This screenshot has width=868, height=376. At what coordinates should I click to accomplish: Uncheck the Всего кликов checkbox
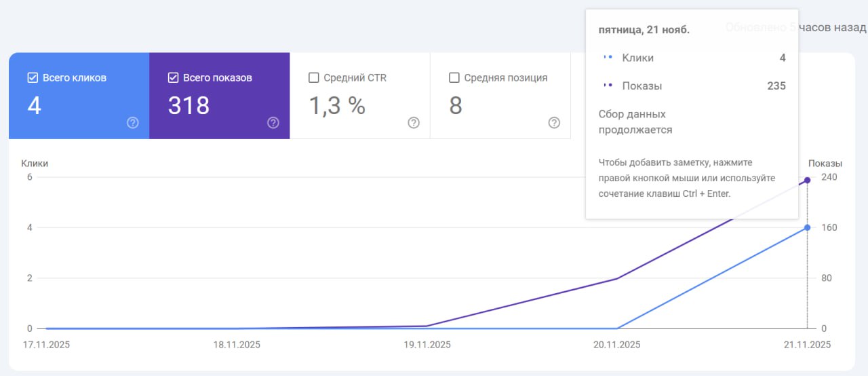[33, 77]
